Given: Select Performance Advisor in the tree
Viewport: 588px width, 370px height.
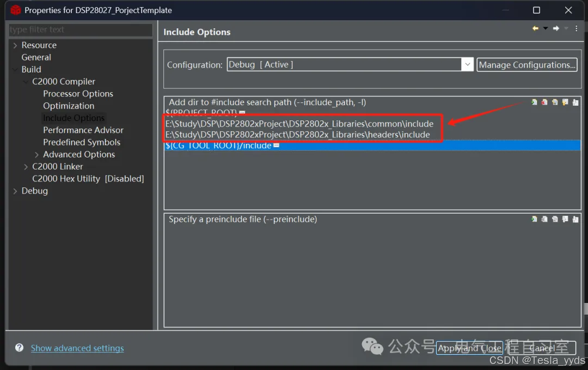Looking at the screenshot, I should point(83,130).
